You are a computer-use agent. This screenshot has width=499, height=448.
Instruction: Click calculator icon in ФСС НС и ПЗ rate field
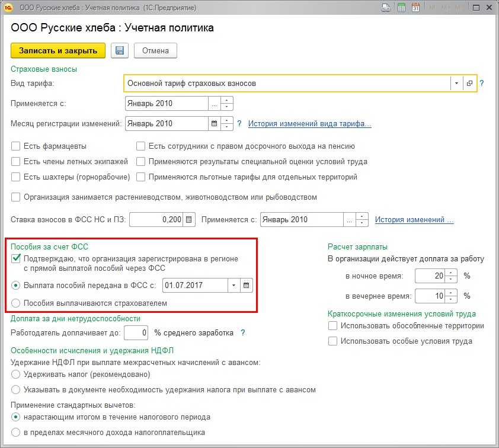coord(189,219)
